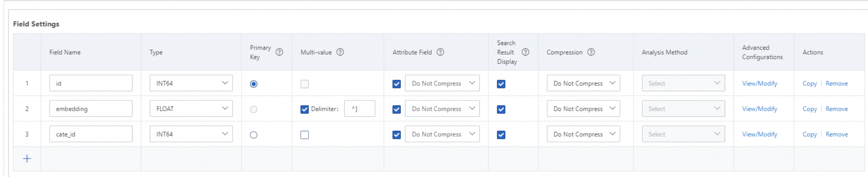This screenshot has height=177, width=868.
Task: Open Type dropdown for embedding field
Action: click(191, 109)
